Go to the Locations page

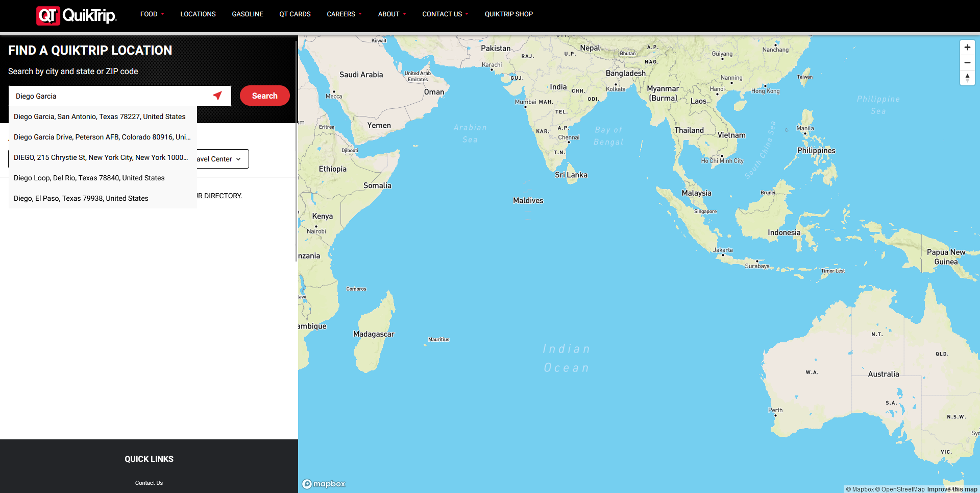[198, 14]
